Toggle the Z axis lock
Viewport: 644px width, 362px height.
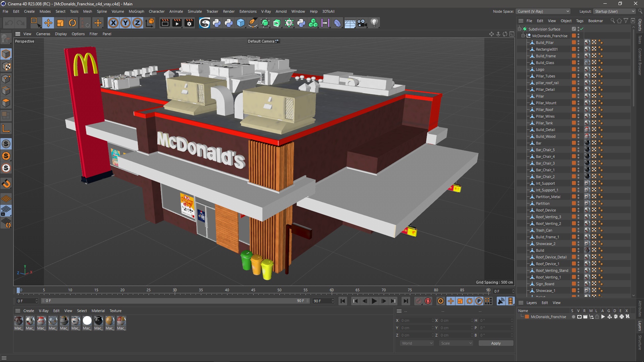coord(138,23)
